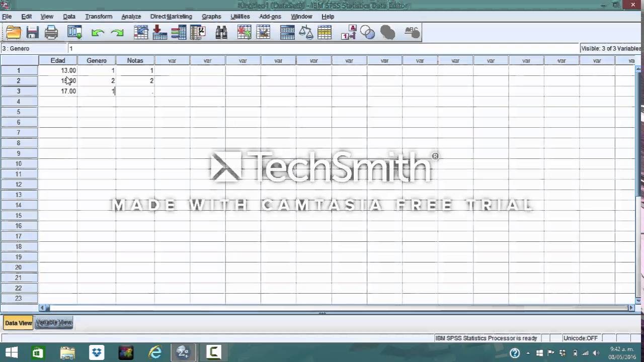Screen dimensions: 644x362
Task: Click the cell value editor box showing 1
Action: coord(323,48)
